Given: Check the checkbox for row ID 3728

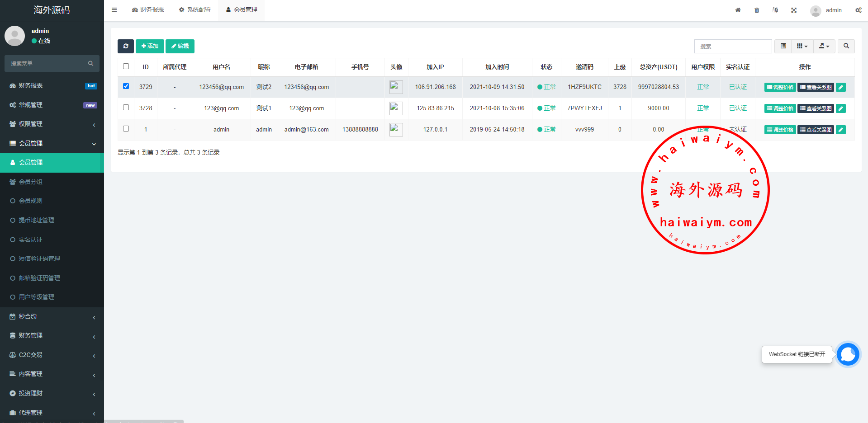Looking at the screenshot, I should [x=126, y=108].
